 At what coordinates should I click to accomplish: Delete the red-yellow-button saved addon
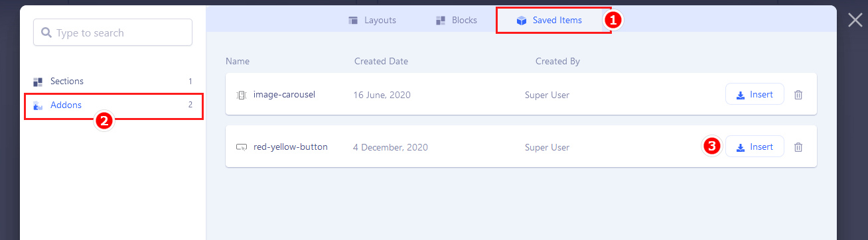point(798,147)
